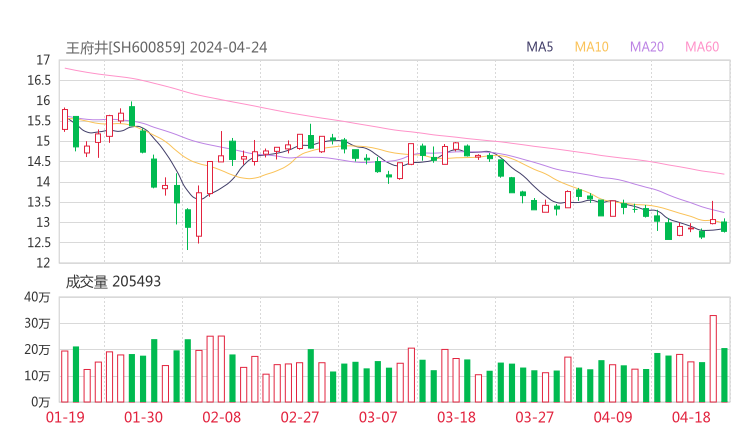Click the MA60 legend label
Viewport: 740px width, 440px height.
pyautogui.click(x=702, y=47)
